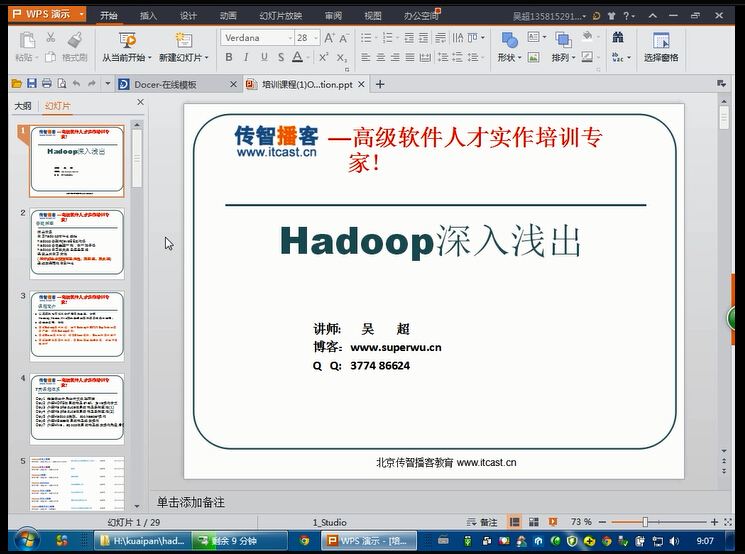Image resolution: width=745 pixels, height=554 pixels.
Task: Open the Insert ribbon tab
Action: click(x=148, y=16)
